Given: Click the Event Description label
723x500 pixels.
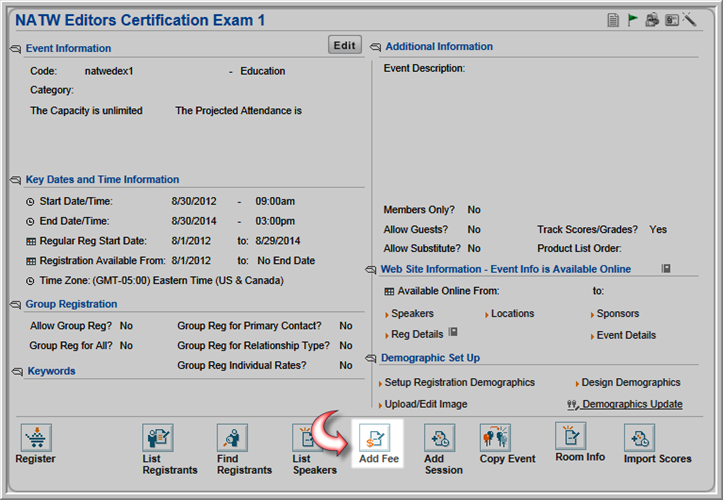Looking at the screenshot, I should pos(424,68).
